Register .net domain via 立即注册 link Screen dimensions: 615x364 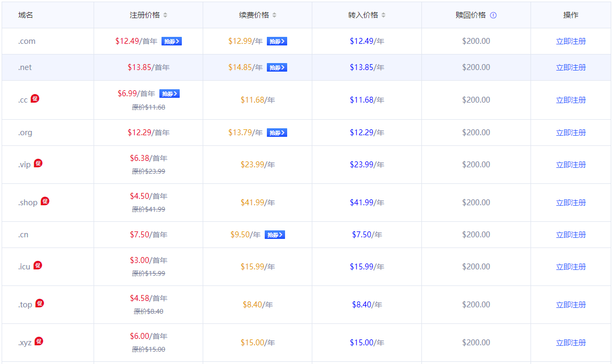pos(571,67)
